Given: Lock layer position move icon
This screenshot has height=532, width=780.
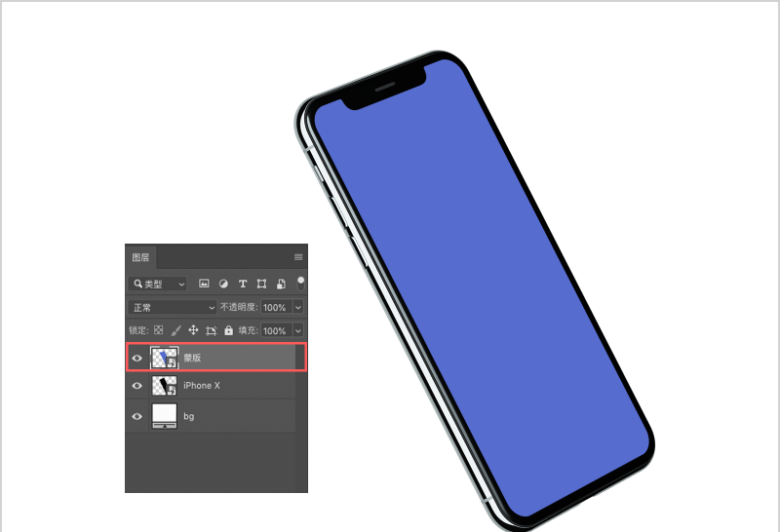Looking at the screenshot, I should point(193,330).
